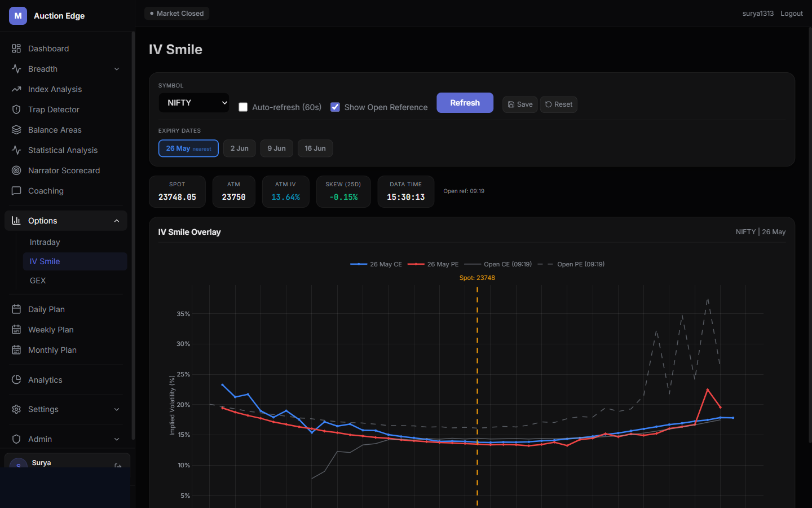This screenshot has height=508, width=812.
Task: Open the Narrator Scorecard target icon
Action: click(x=16, y=170)
